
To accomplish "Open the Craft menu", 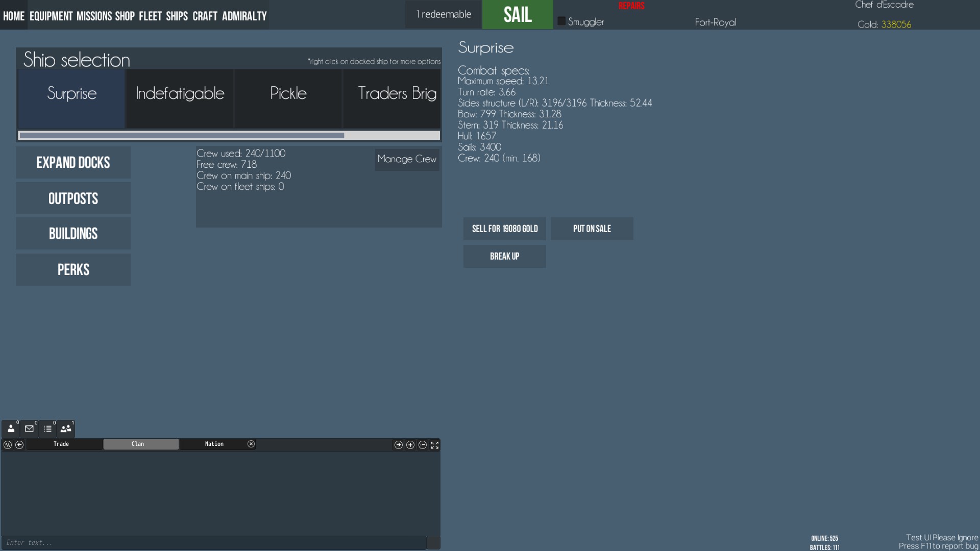I will 205,16.
